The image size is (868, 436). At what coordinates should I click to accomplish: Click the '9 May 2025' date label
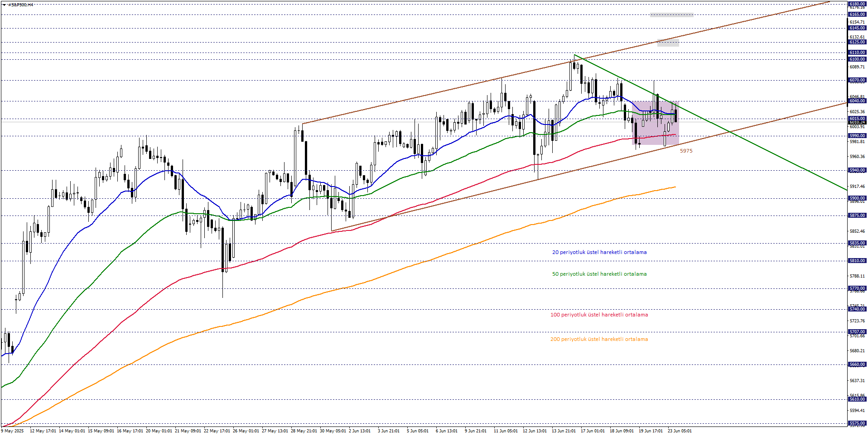click(13, 431)
